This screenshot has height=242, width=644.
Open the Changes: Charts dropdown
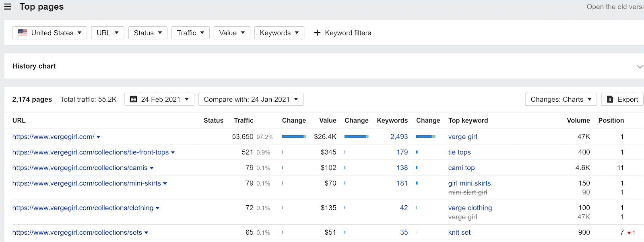561,99
